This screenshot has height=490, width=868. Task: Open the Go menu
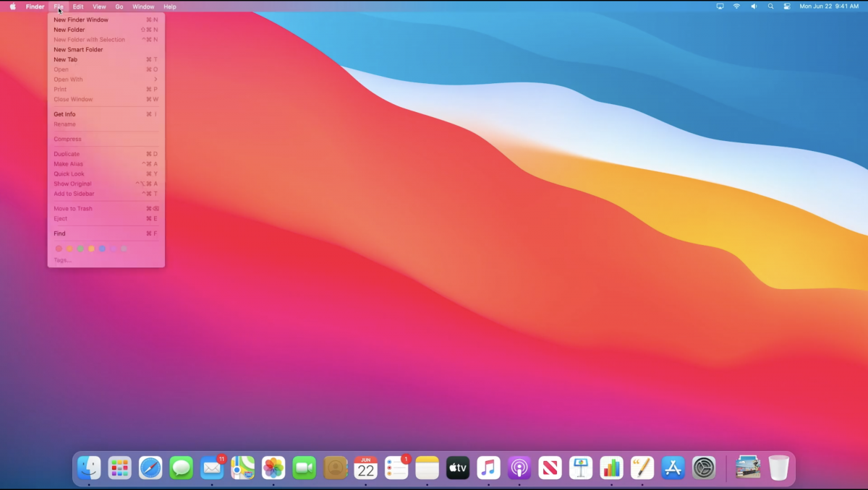coord(119,7)
